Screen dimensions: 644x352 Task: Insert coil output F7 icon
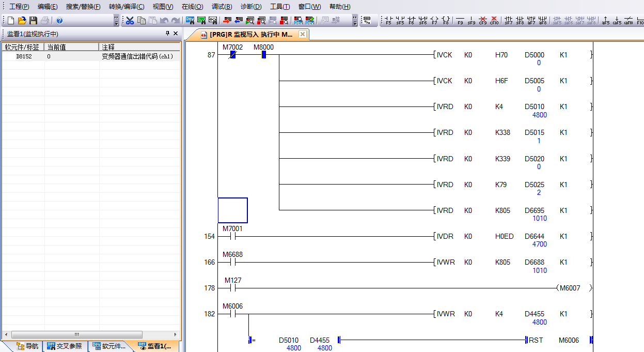click(434, 21)
